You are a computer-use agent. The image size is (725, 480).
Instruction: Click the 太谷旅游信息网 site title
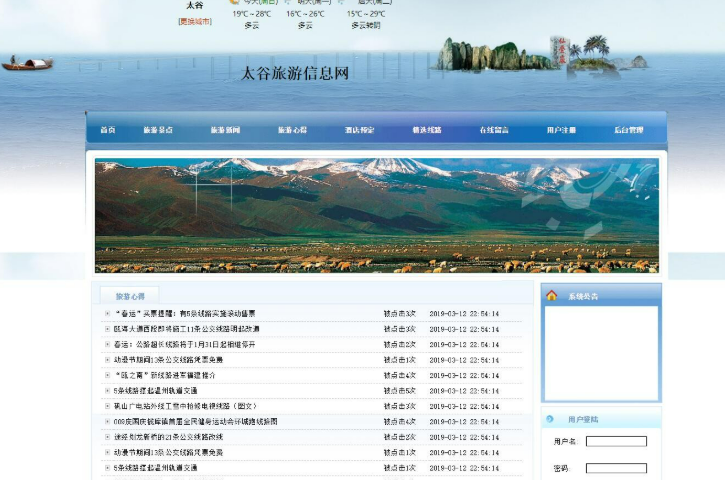[x=295, y=73]
